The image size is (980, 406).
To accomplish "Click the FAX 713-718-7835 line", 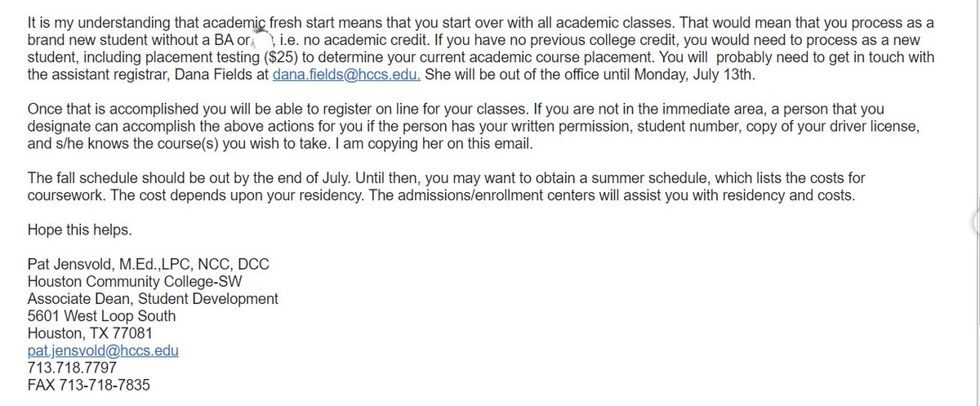I will (x=88, y=386).
